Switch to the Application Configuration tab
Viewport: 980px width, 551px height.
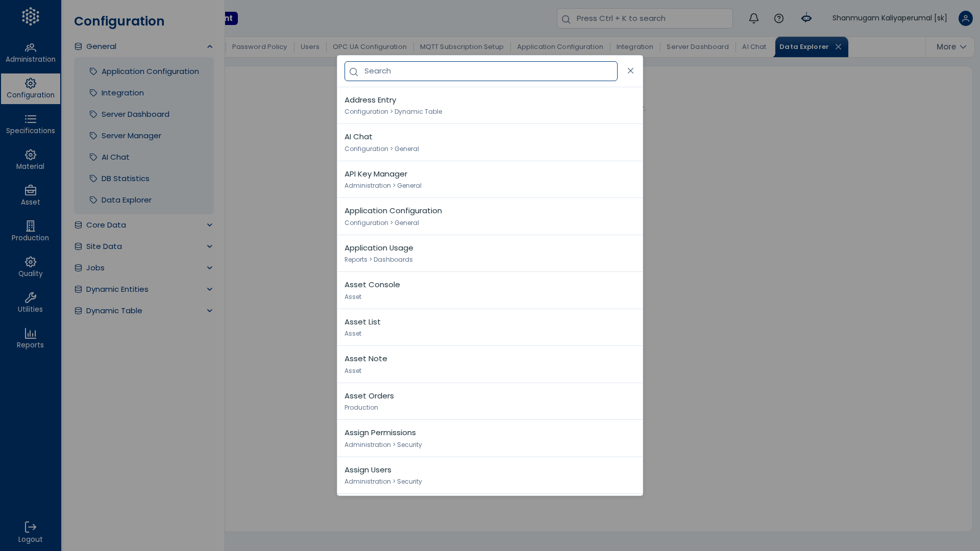[560, 47]
